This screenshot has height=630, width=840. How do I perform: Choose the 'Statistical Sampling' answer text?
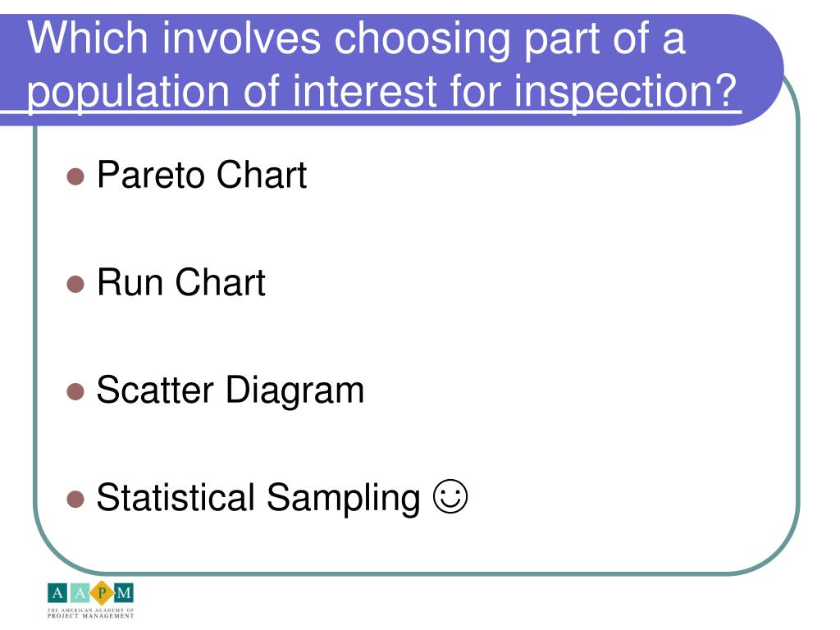tap(258, 499)
